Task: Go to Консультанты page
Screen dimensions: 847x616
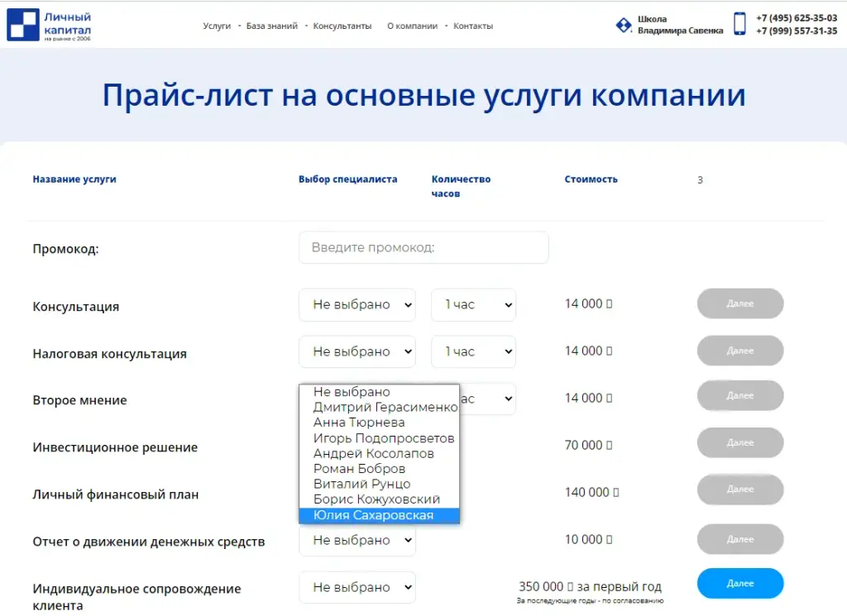Action: click(342, 26)
